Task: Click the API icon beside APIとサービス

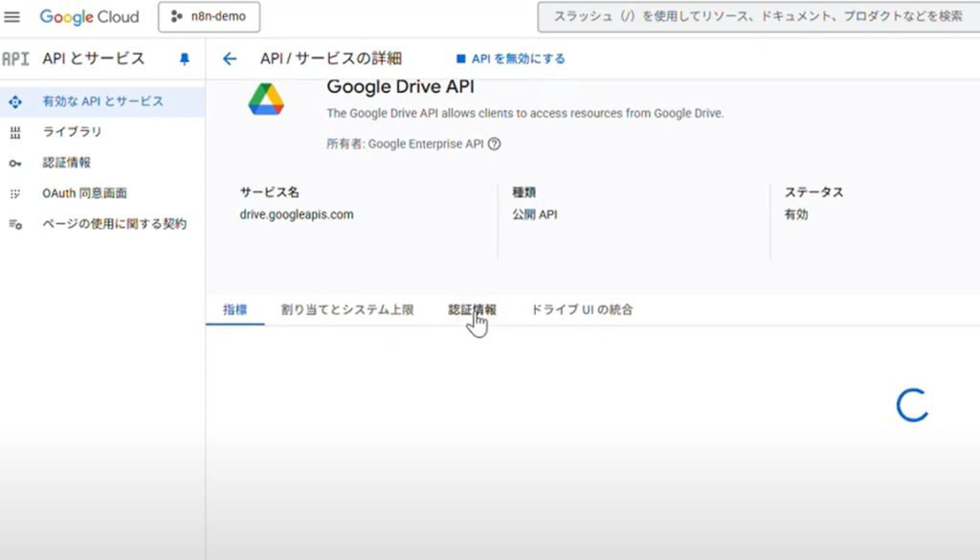Action: pyautogui.click(x=15, y=58)
